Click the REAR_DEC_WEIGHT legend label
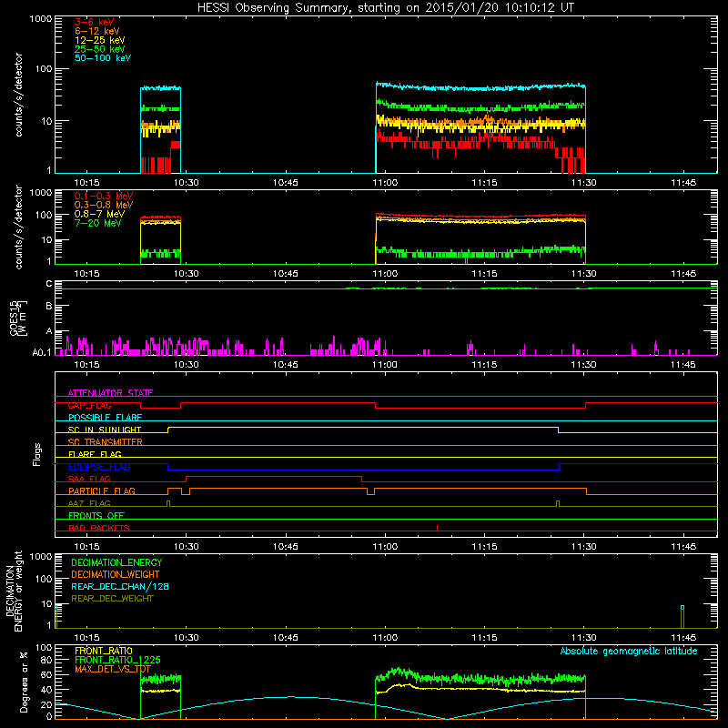The height and width of the screenshot is (728, 728). pos(112,599)
